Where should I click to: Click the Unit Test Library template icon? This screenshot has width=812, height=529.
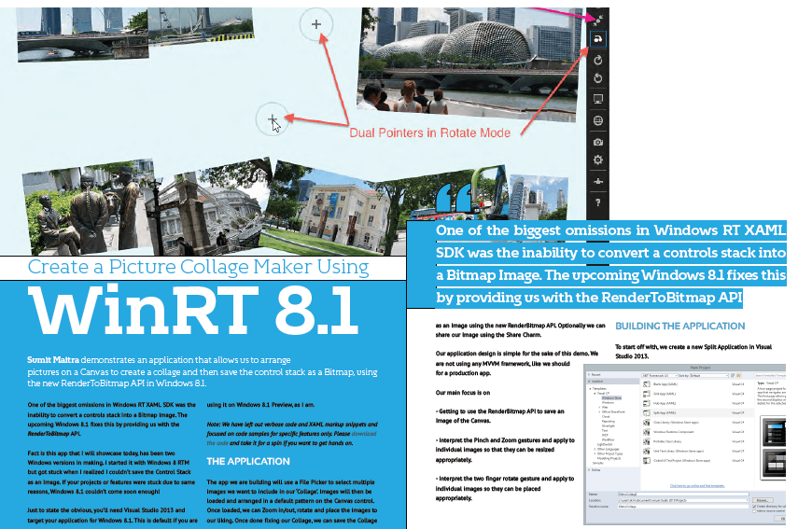(647, 451)
